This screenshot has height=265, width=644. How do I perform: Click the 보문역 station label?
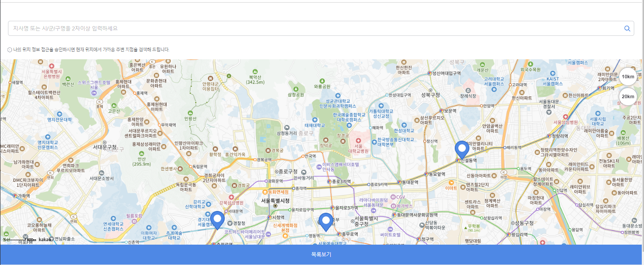(450, 111)
